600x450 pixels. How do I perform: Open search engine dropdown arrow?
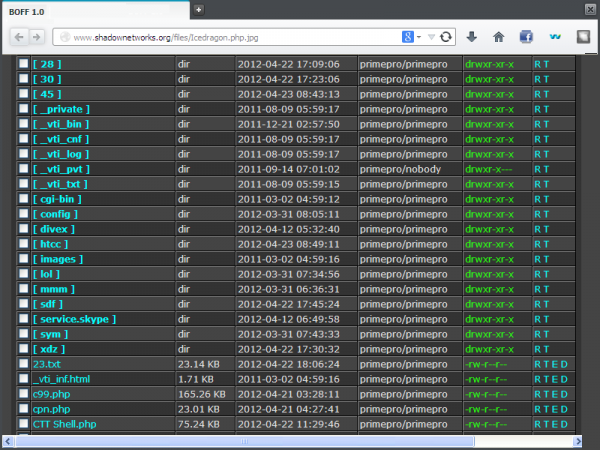click(419, 37)
